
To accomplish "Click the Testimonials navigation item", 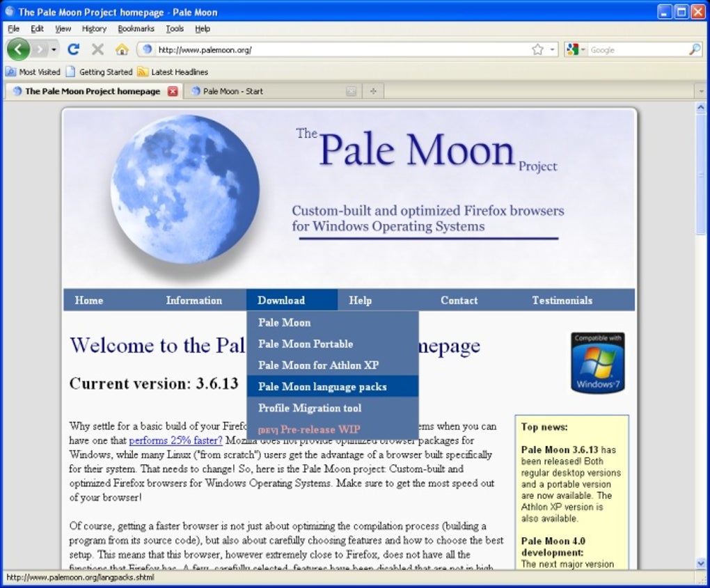I will pos(562,300).
